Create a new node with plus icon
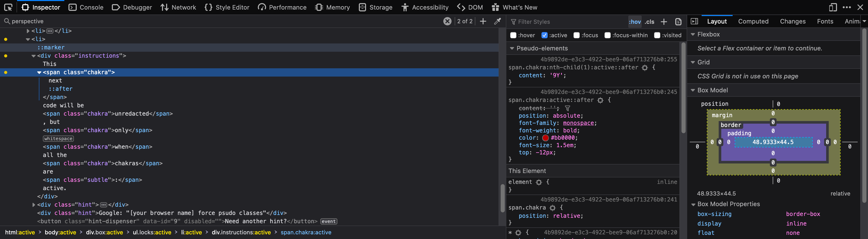 (x=483, y=21)
